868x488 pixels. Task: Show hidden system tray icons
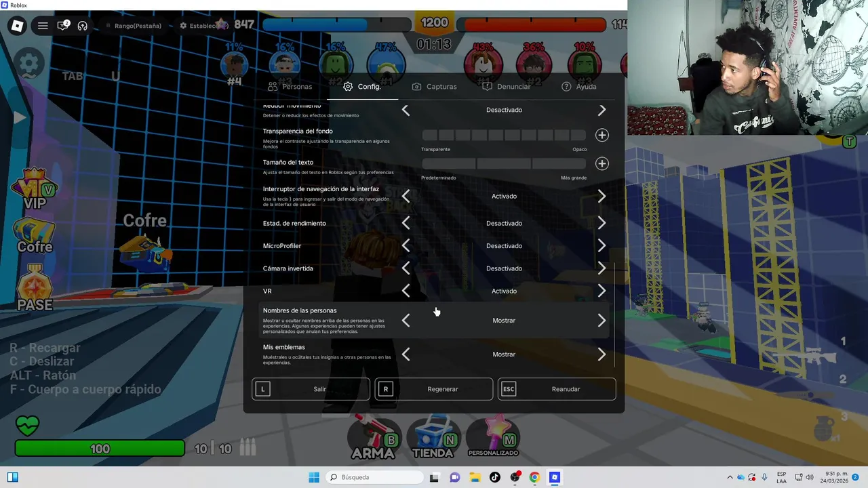click(730, 477)
